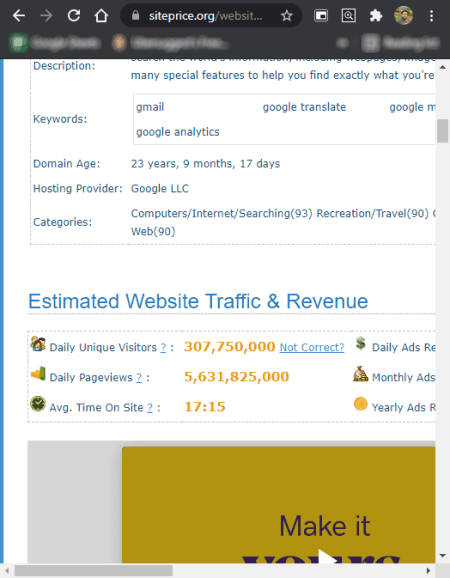Click the vertical scrollbar thumb
The image size is (450, 578).
click(443, 130)
